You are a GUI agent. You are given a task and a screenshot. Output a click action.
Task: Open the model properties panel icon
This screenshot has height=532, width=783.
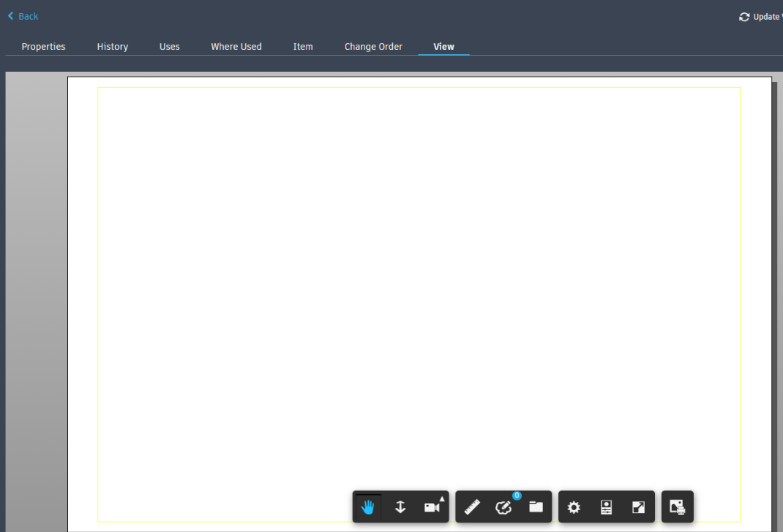point(606,506)
